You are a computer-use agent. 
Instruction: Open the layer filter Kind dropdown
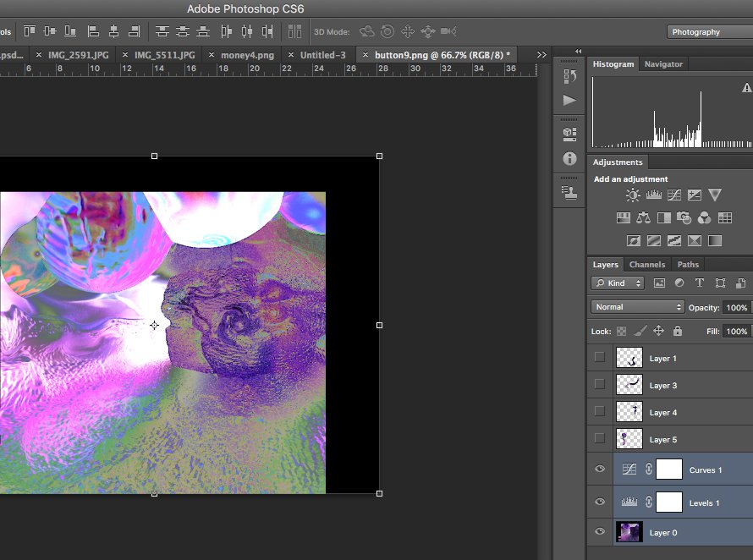click(x=617, y=283)
